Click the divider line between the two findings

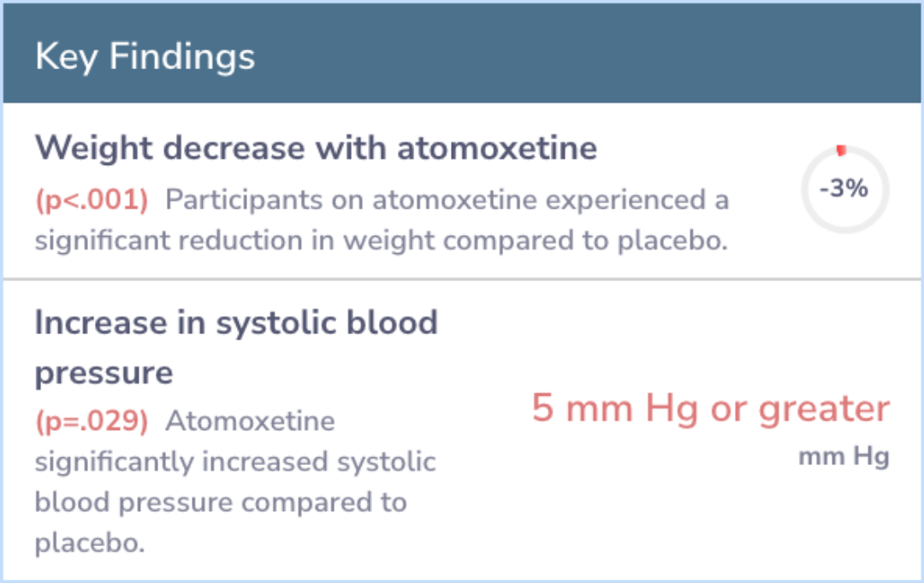tap(462, 279)
